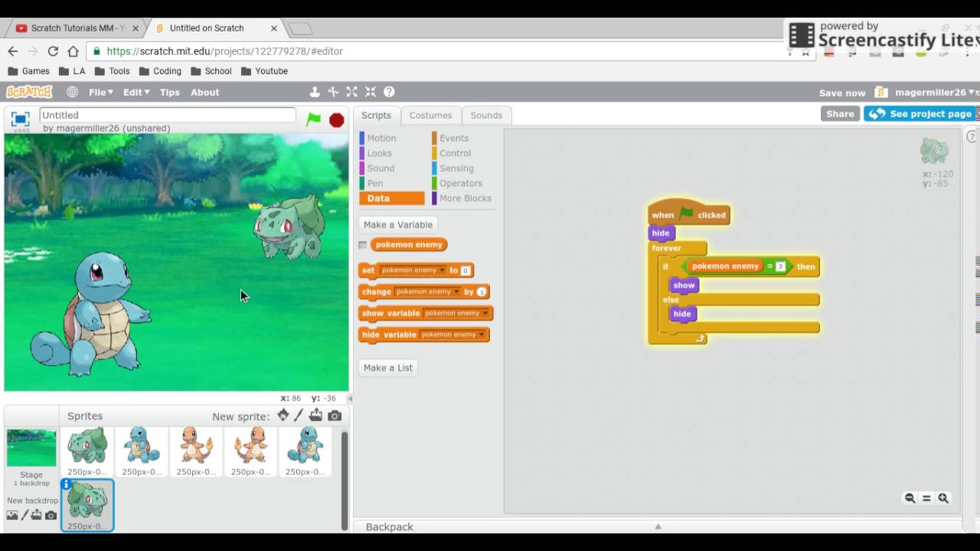Select the Pen blocks category
This screenshot has height=551, width=980.
click(374, 184)
